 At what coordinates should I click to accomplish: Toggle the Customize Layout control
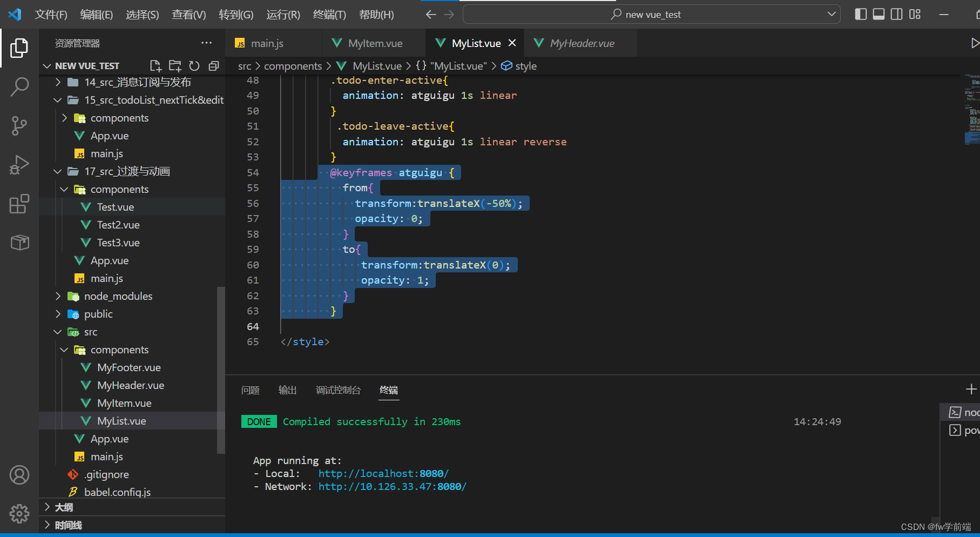tap(915, 14)
